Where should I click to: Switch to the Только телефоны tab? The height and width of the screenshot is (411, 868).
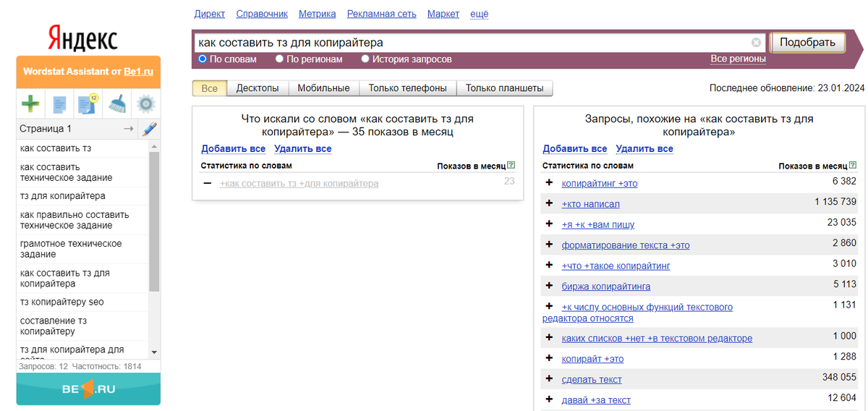[x=408, y=88]
